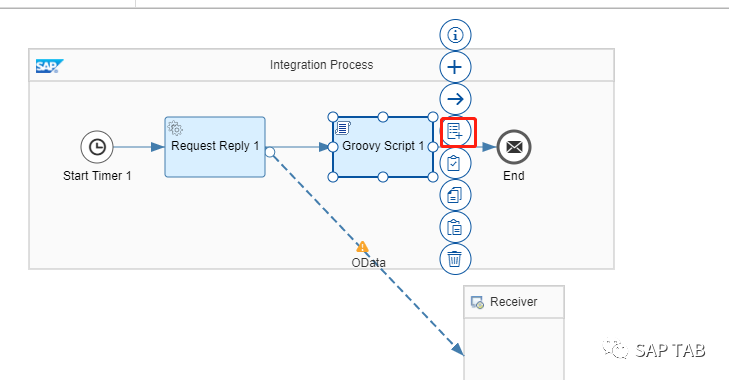
Task: Click the Integration Process title bar
Action: coord(321,65)
